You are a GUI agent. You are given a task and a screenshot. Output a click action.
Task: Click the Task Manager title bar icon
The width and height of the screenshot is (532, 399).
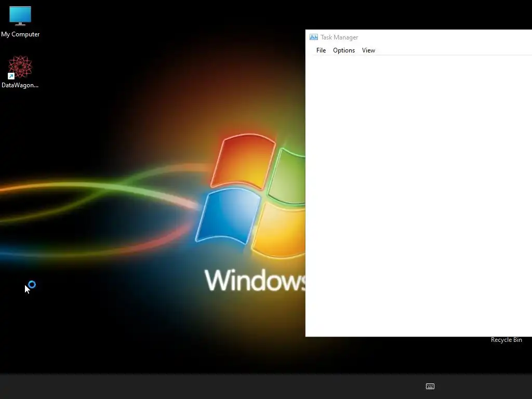(313, 37)
